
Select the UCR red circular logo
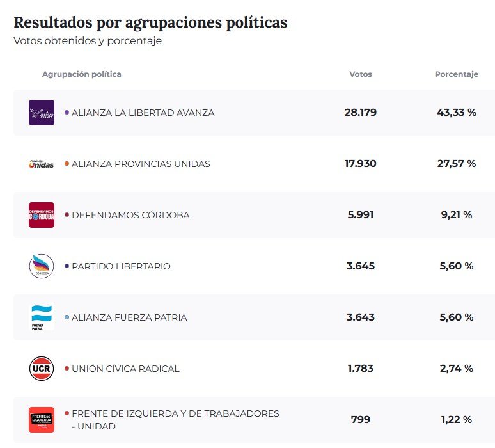(x=42, y=369)
